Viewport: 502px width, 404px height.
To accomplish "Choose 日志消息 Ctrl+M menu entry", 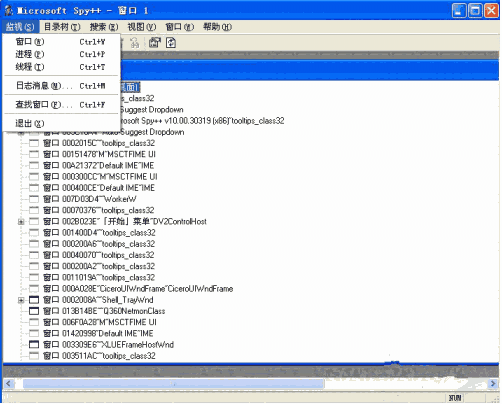I will coord(61,86).
